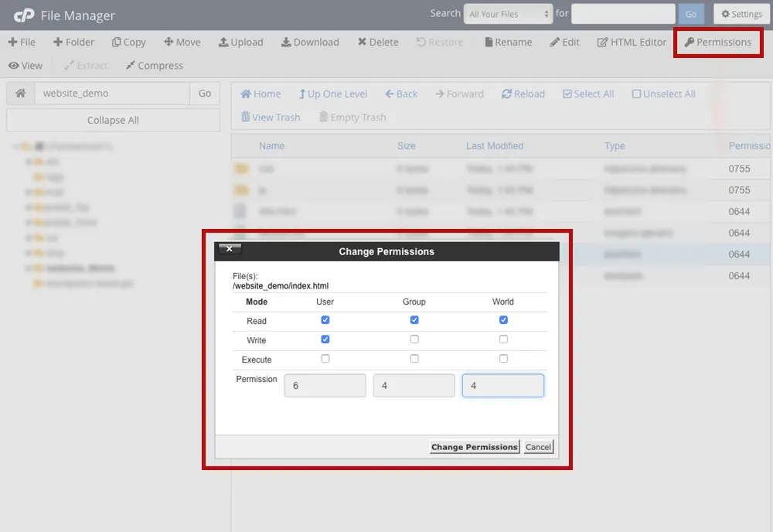Open the Edit tool
773x532 pixels.
[564, 42]
